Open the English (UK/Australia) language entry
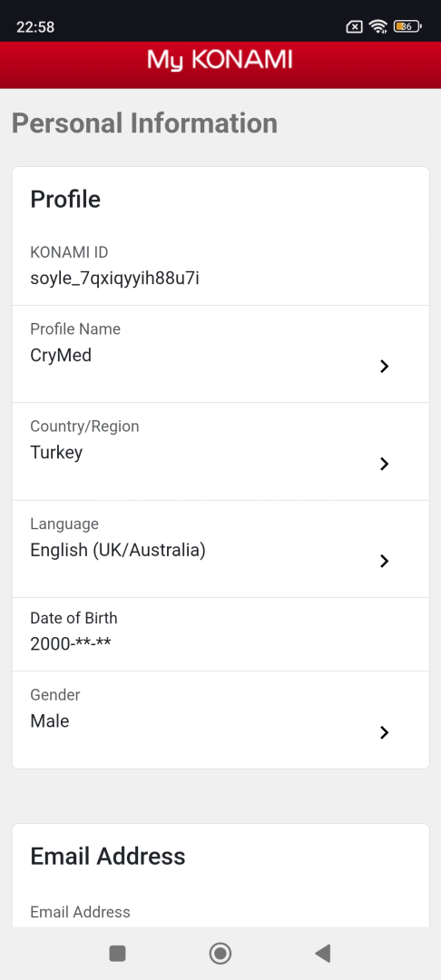 (x=220, y=549)
